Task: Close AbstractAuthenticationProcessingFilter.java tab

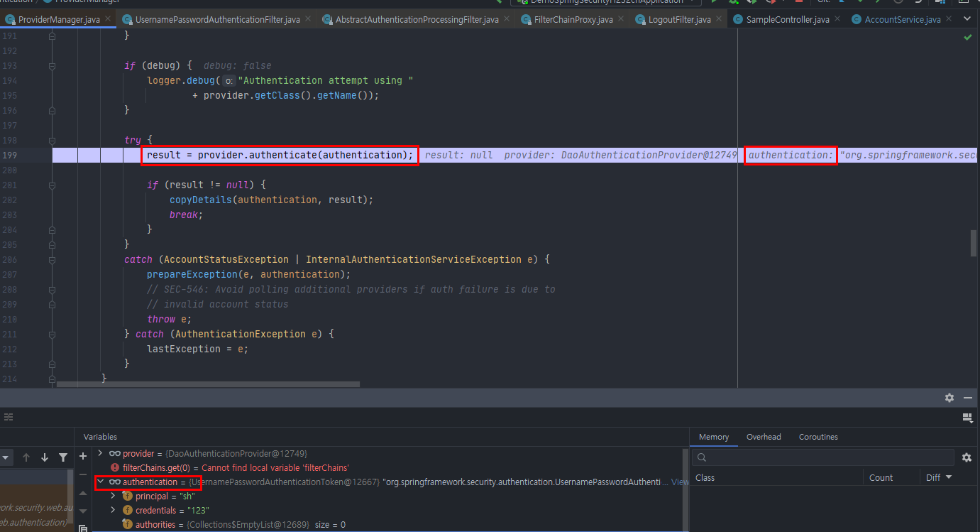Action: click(x=507, y=19)
